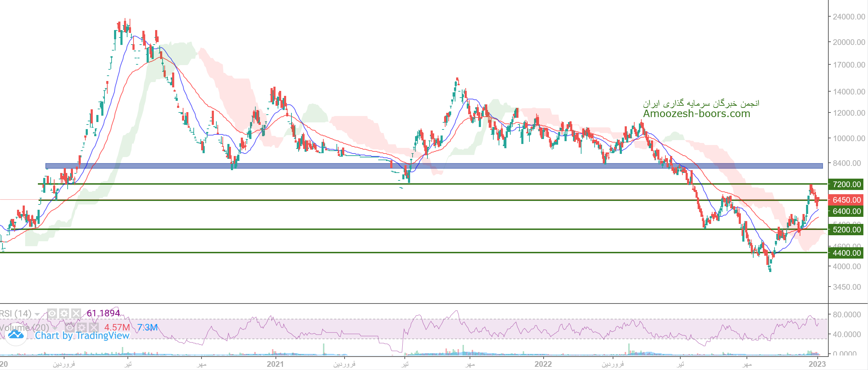Viewport: 868px width, 370px height.
Task: Expand the RSI (14) legend dropdown arrow
Action: pos(37,314)
